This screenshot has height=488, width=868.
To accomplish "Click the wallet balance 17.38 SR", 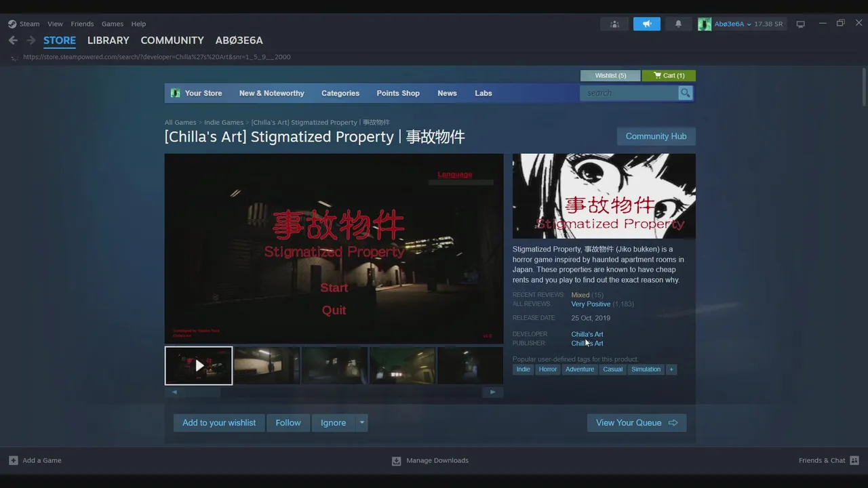I will coord(768,24).
